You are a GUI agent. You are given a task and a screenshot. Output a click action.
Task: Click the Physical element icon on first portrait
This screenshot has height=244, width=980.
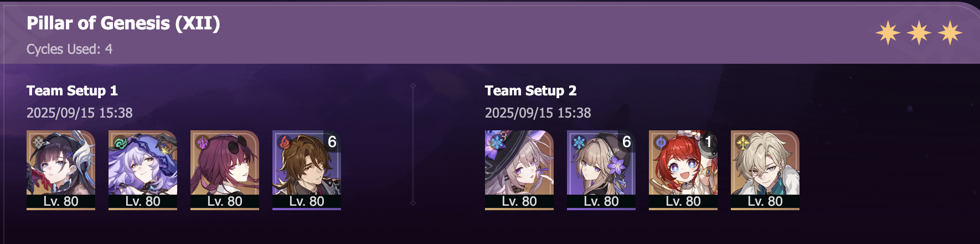[x=38, y=143]
